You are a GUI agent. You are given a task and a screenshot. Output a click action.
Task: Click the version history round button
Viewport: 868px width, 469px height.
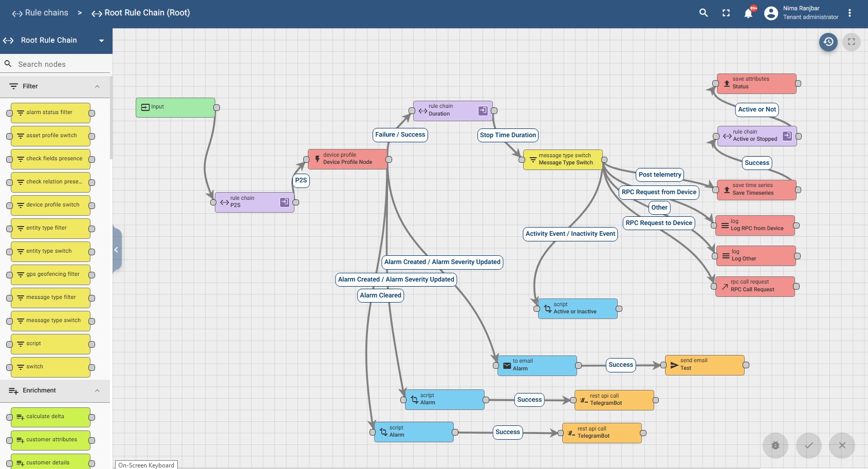pos(828,42)
